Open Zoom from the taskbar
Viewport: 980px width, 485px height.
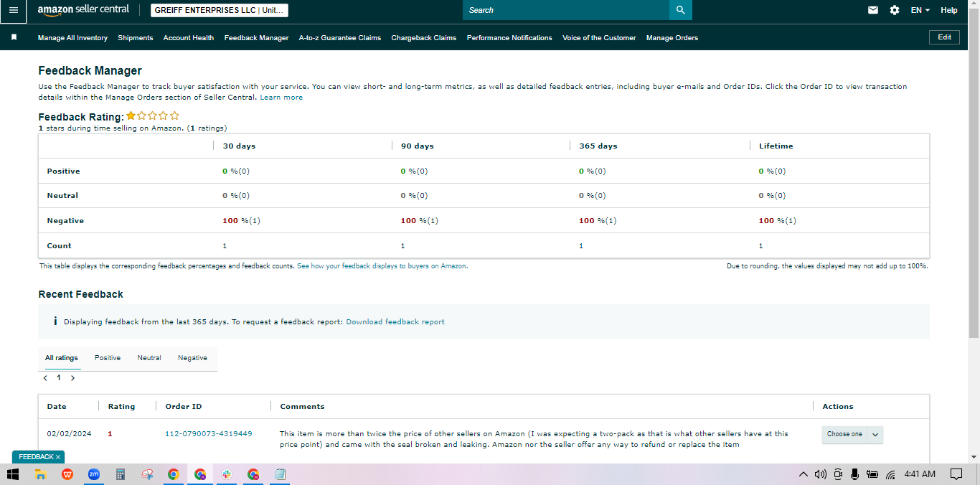94,474
